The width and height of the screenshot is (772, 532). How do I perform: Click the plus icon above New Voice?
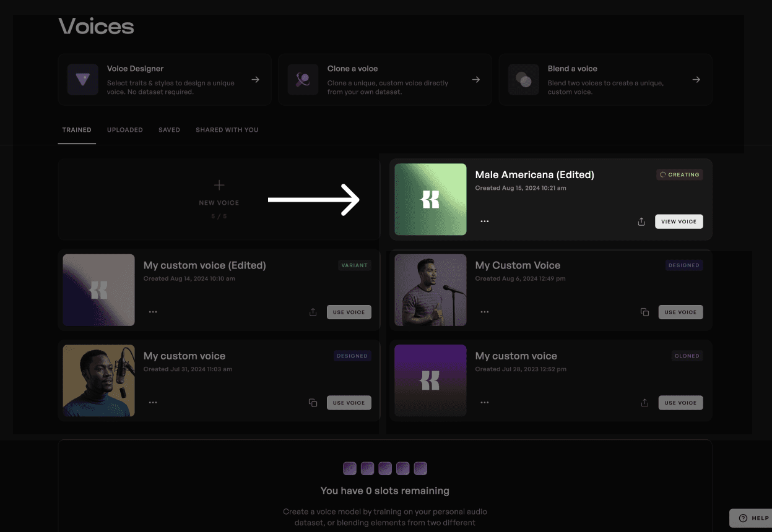point(219,185)
